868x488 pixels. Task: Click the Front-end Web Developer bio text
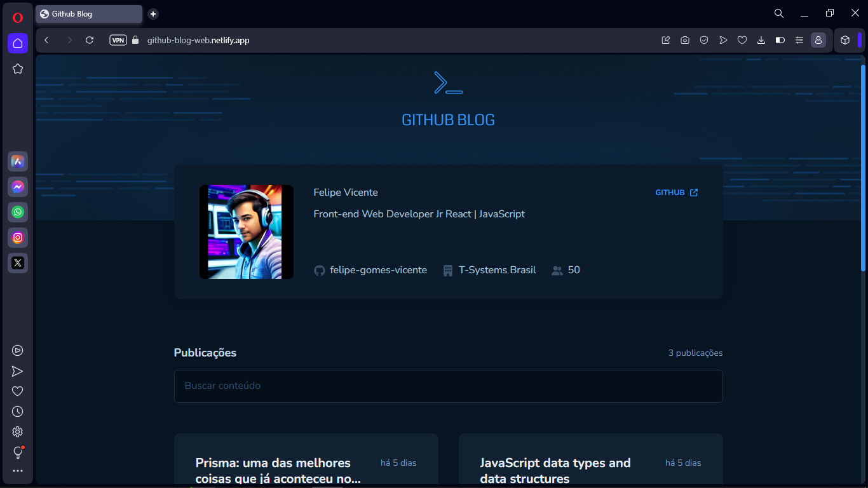pos(419,214)
